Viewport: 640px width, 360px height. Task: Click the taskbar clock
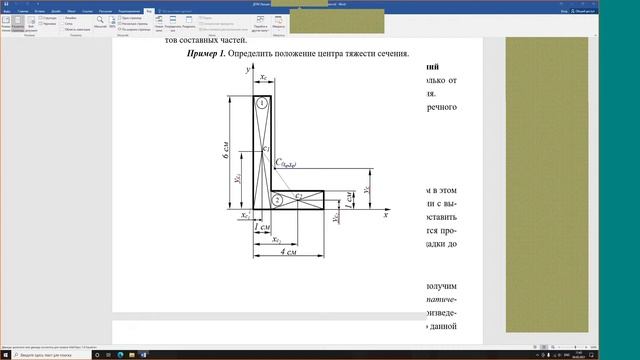578,355
